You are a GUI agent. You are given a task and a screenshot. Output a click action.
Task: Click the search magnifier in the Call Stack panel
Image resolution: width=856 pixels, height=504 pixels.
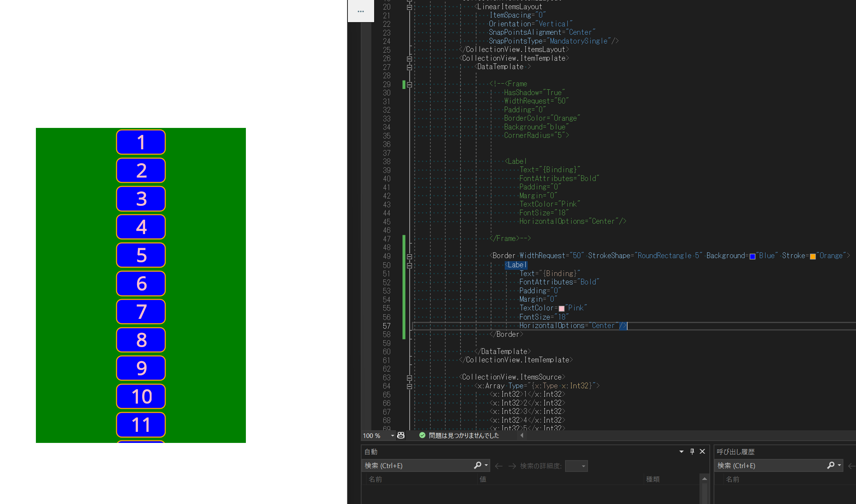click(831, 465)
